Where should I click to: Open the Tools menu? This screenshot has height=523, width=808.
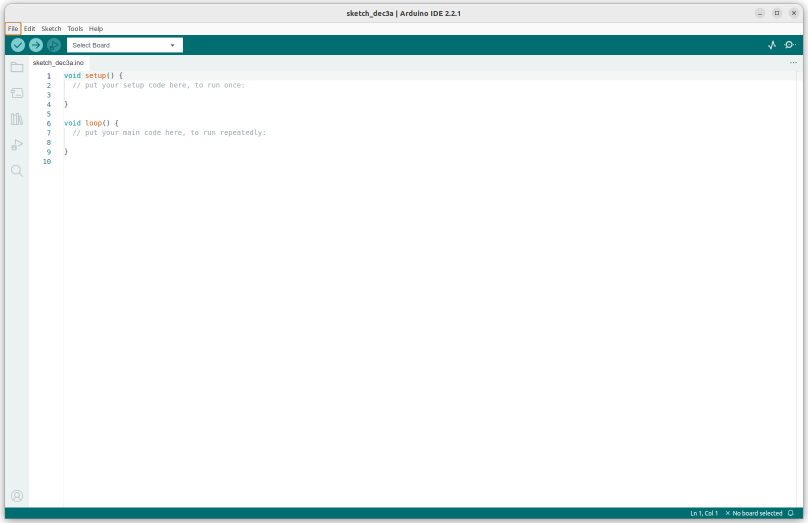[x=75, y=29]
